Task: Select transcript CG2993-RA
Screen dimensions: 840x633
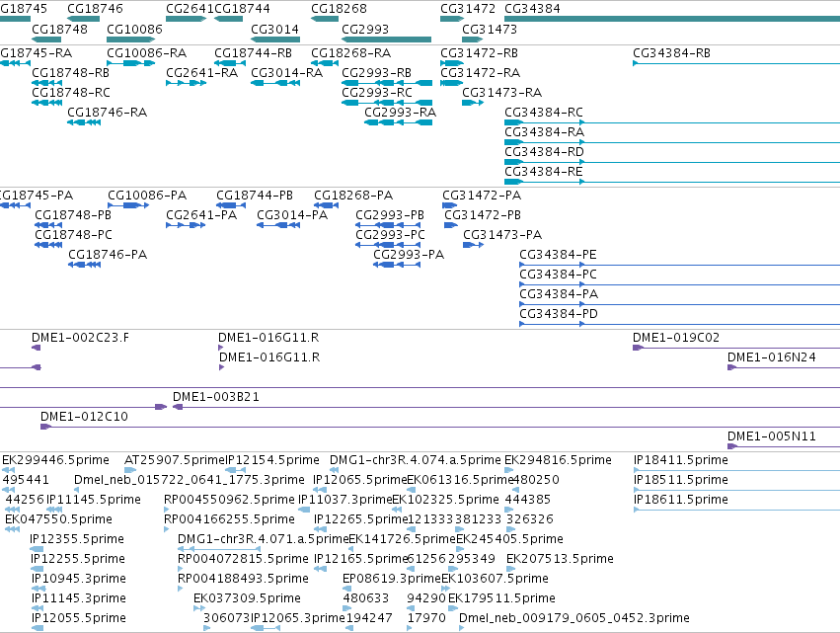Action: (x=398, y=122)
